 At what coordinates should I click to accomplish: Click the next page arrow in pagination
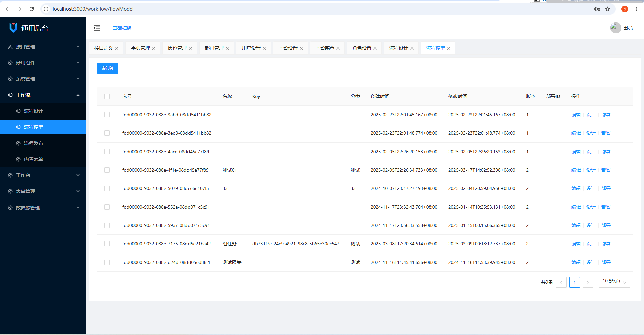588,282
